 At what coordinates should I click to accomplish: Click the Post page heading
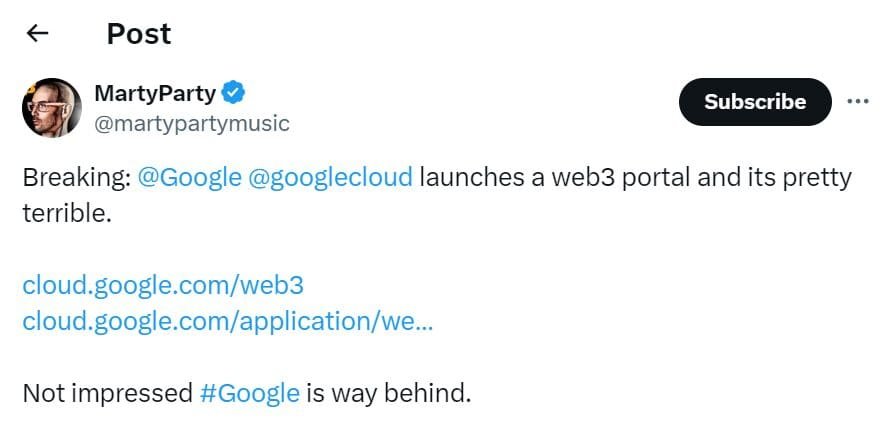coord(139,34)
